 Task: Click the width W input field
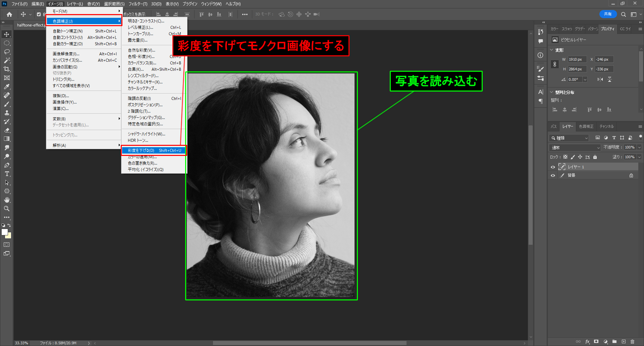[577, 59]
